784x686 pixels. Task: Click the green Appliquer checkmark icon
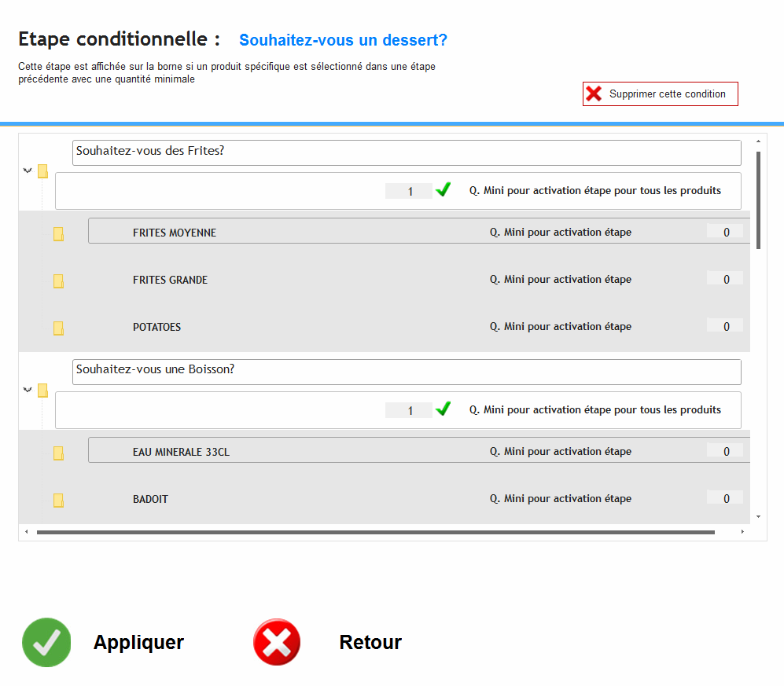click(x=46, y=643)
